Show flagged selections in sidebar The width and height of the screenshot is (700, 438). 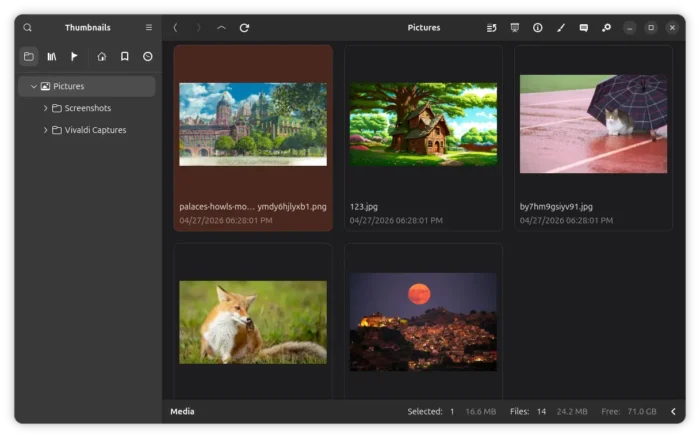74,56
